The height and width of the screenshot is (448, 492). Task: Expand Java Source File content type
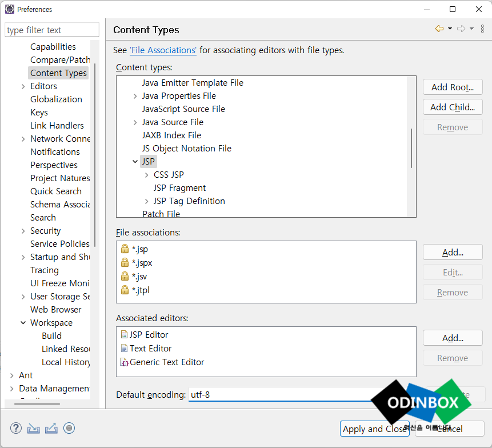pos(135,122)
